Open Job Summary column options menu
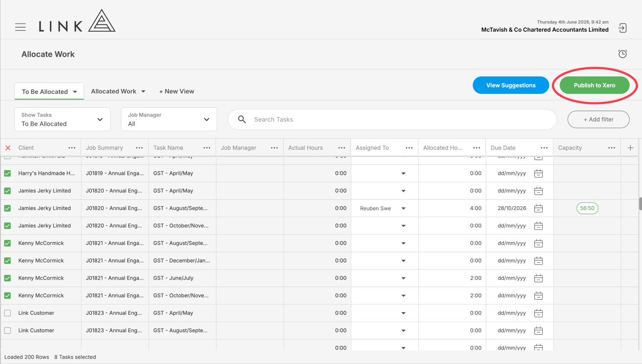The width and height of the screenshot is (642, 364). 139,148
